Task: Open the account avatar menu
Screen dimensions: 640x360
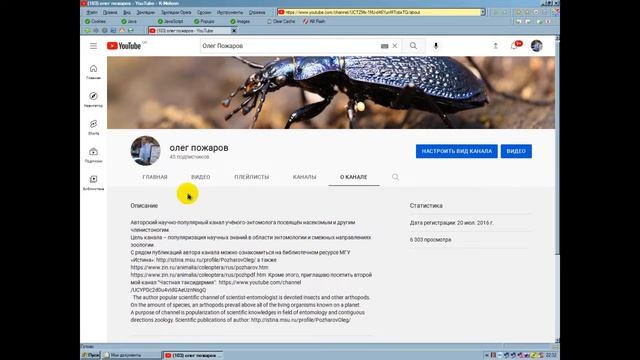Action: [x=537, y=46]
